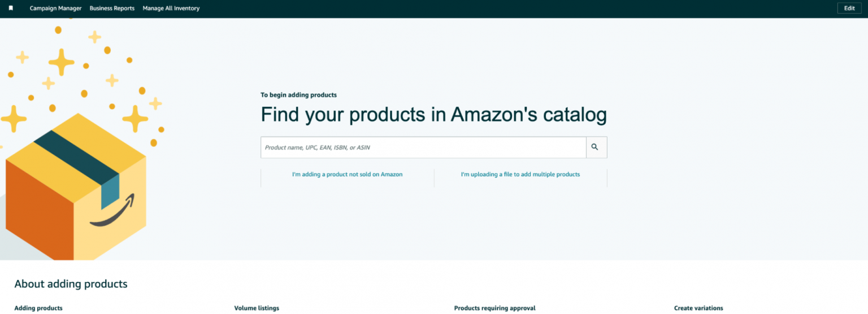Click the orange side of the box
The height and width of the screenshot is (314, 868).
tap(40, 210)
